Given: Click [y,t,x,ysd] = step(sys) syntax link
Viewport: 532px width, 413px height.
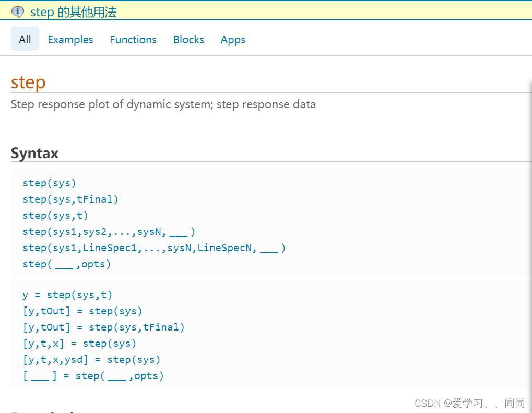Looking at the screenshot, I should tap(91, 360).
